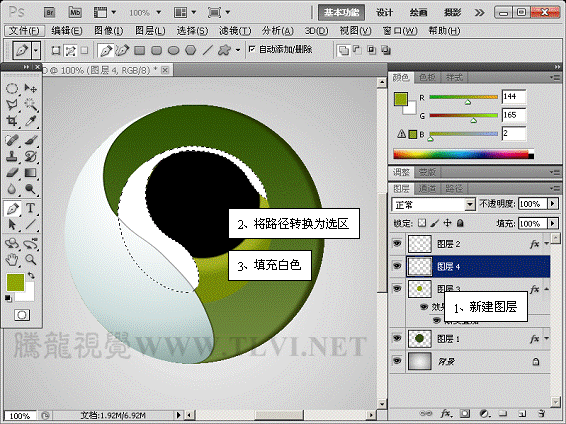Open the fill 填充 slider arrow
Image resolution: width=566 pixels, height=424 pixels.
[x=553, y=223]
